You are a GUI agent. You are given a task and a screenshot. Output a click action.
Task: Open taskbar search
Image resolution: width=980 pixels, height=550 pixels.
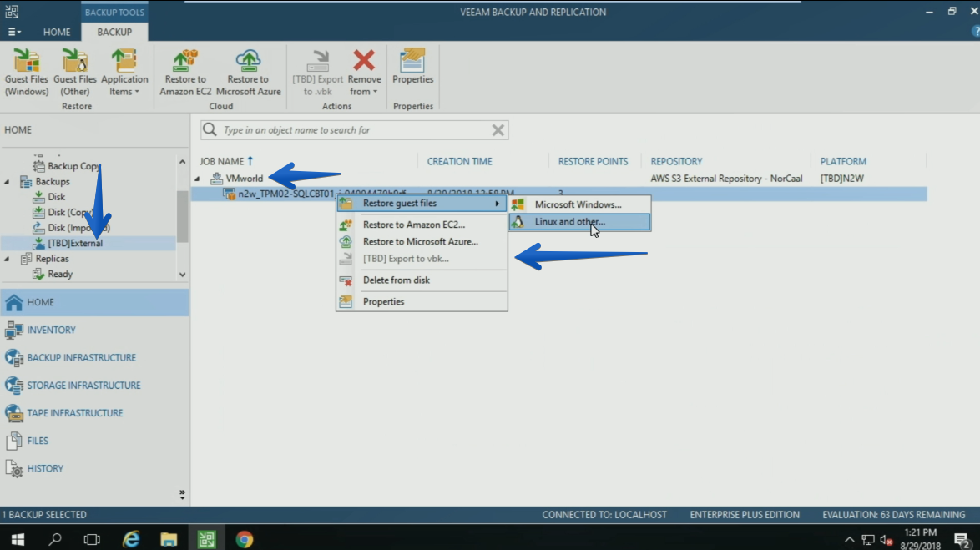pyautogui.click(x=55, y=539)
